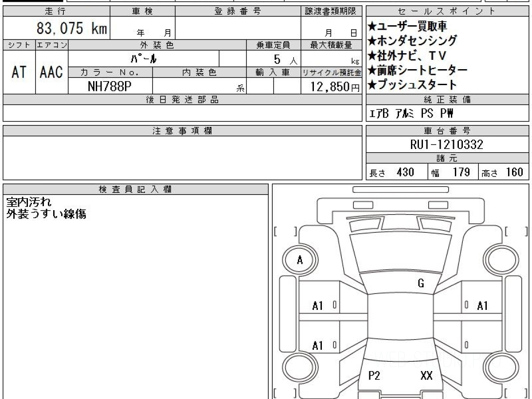
Task: Select the セールスポイント heading
Action: click(447, 12)
